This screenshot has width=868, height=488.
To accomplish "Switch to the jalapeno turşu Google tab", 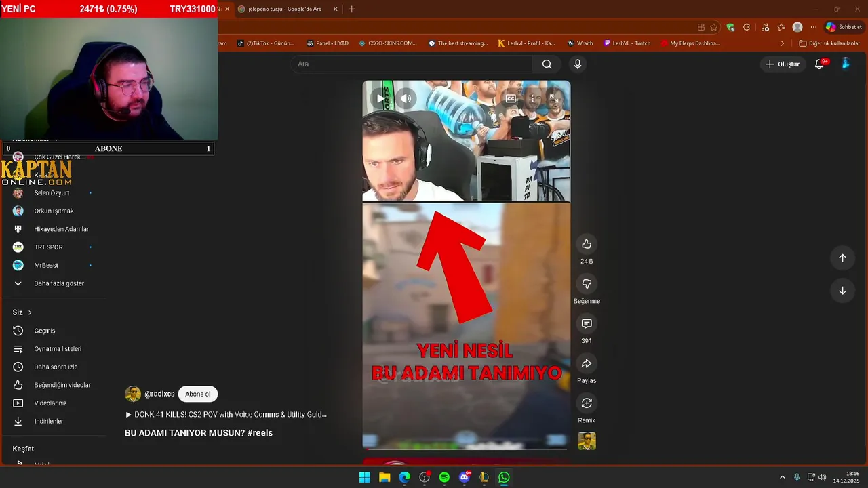I will 284,9.
